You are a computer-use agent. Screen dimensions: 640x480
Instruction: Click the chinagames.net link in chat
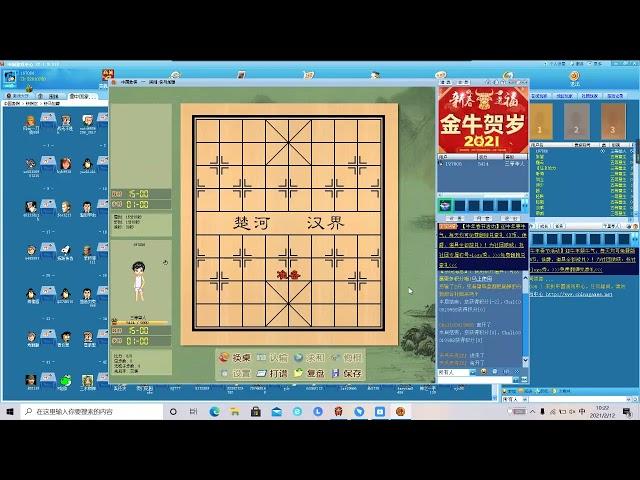[588, 293]
